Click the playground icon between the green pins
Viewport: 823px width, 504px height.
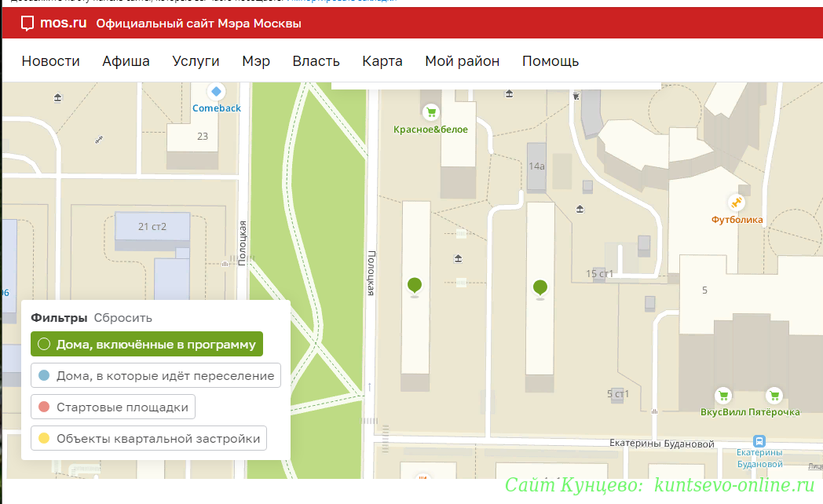pyautogui.click(x=458, y=258)
